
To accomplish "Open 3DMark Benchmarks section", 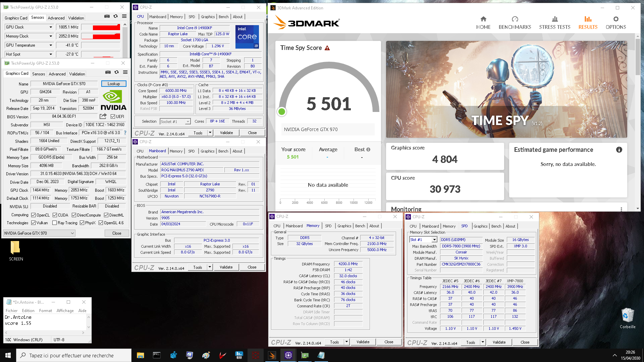I will (515, 23).
